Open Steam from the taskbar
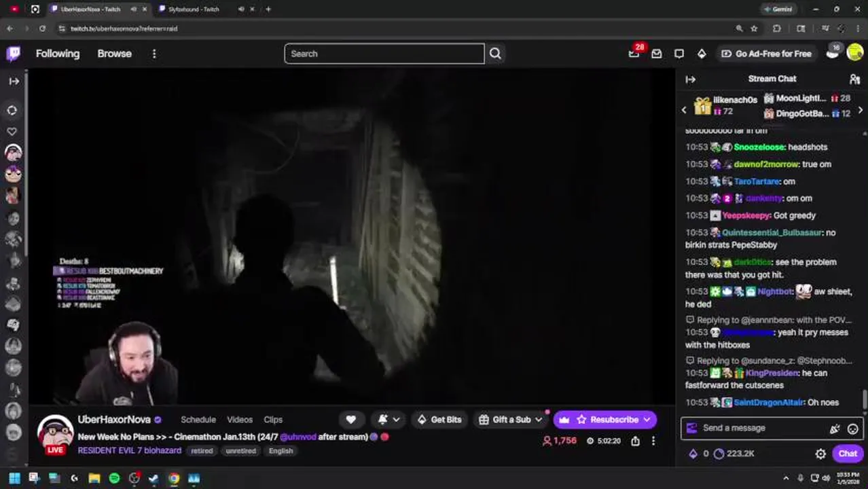 (x=154, y=479)
